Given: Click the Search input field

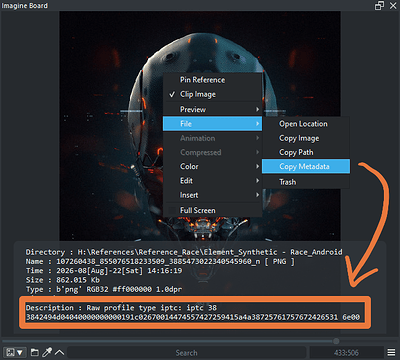Looking at the screenshot, I should pyautogui.click(x=186, y=353).
